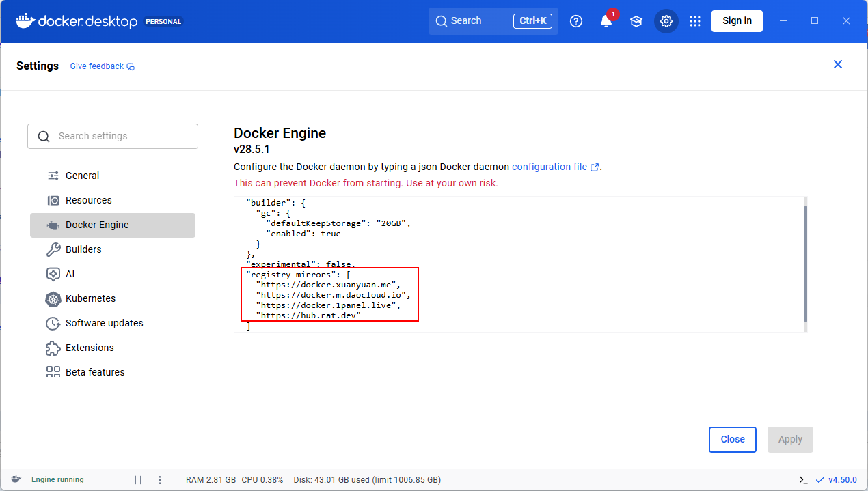Click the Engine running status text
The height and width of the screenshot is (491, 868).
pos(57,480)
